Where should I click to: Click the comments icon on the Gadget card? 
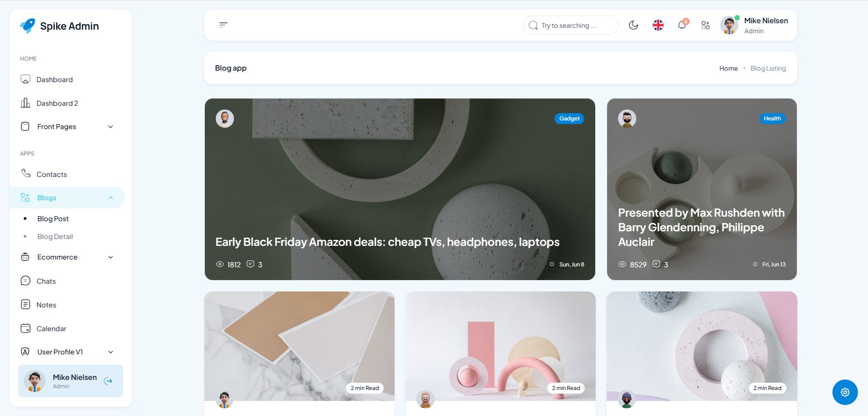[250, 264]
